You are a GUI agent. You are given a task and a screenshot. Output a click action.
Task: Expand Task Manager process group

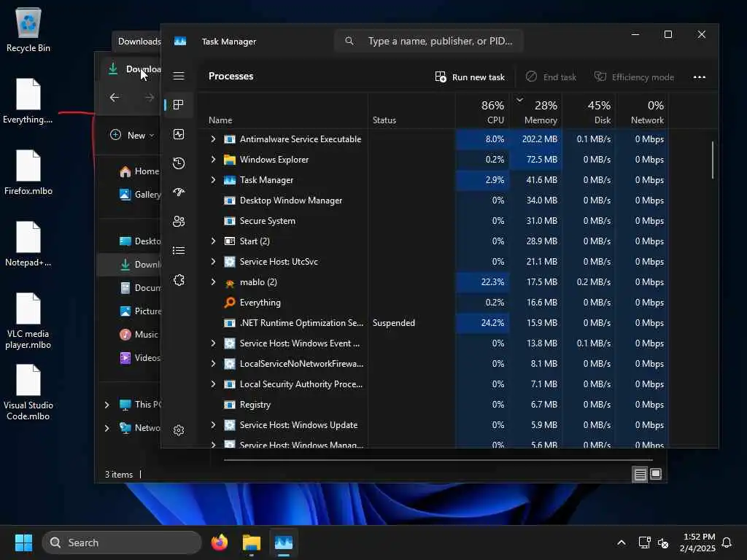tap(213, 180)
